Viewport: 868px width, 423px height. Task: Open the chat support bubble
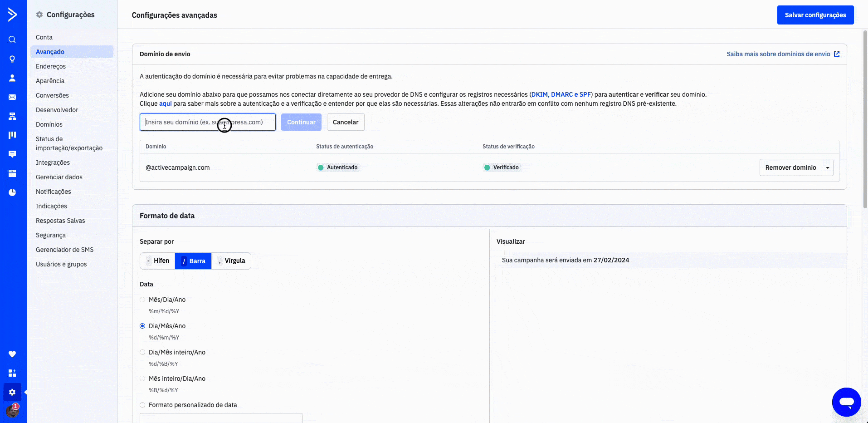846,402
